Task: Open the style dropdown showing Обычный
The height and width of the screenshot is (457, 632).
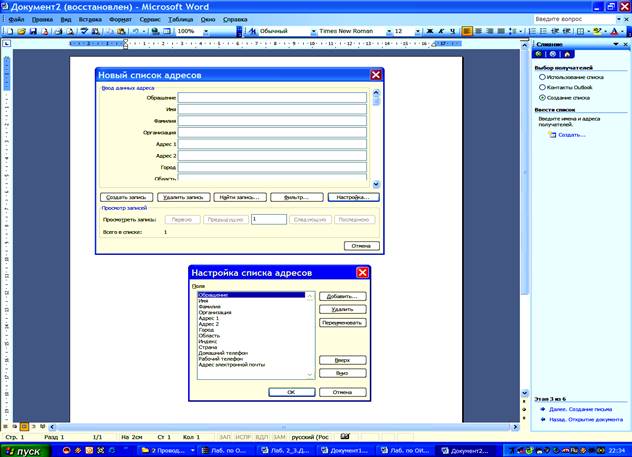Action: click(313, 31)
